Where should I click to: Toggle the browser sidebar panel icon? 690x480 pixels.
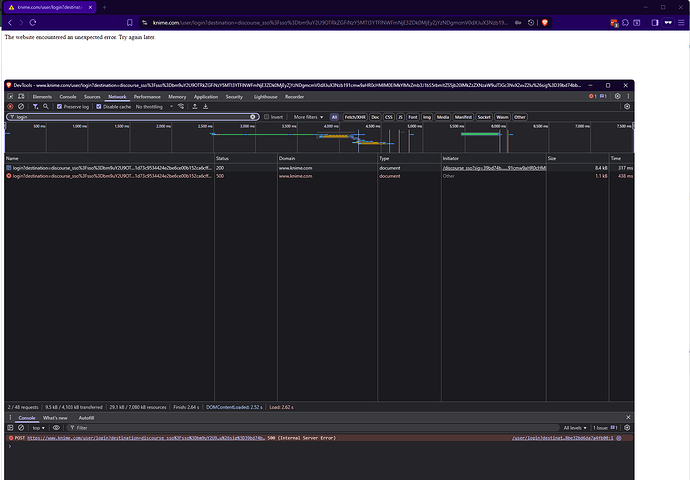pos(655,22)
